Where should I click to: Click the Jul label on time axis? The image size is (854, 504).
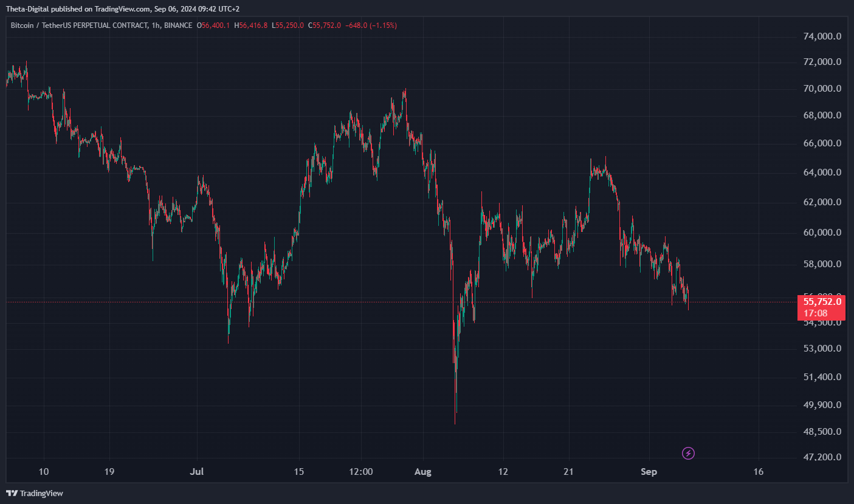196,472
